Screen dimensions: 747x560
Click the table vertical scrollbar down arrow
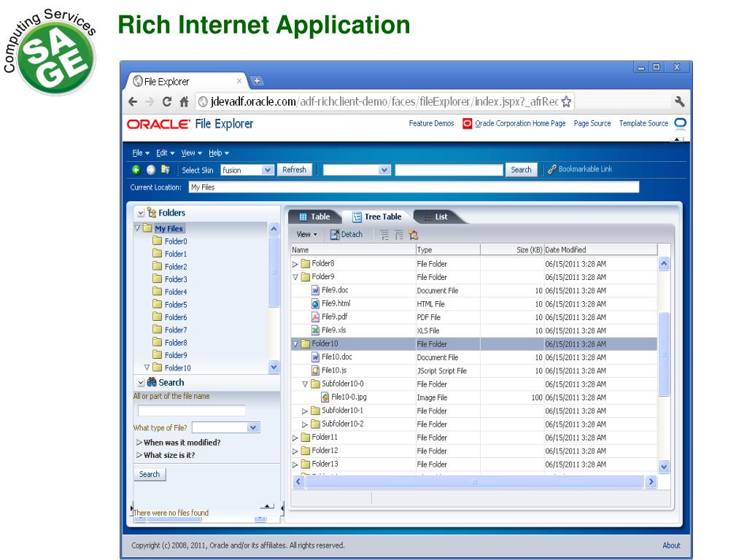pyautogui.click(x=664, y=467)
